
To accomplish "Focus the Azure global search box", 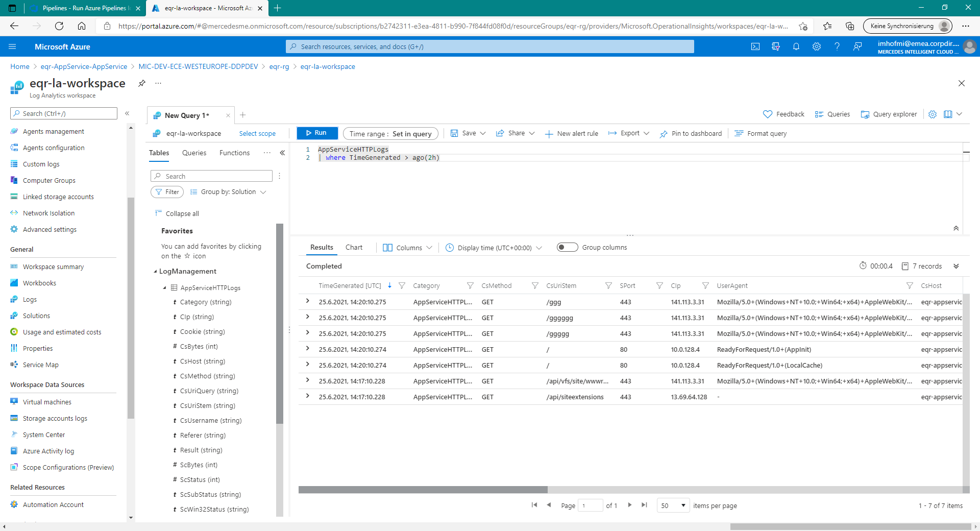I will pos(490,46).
